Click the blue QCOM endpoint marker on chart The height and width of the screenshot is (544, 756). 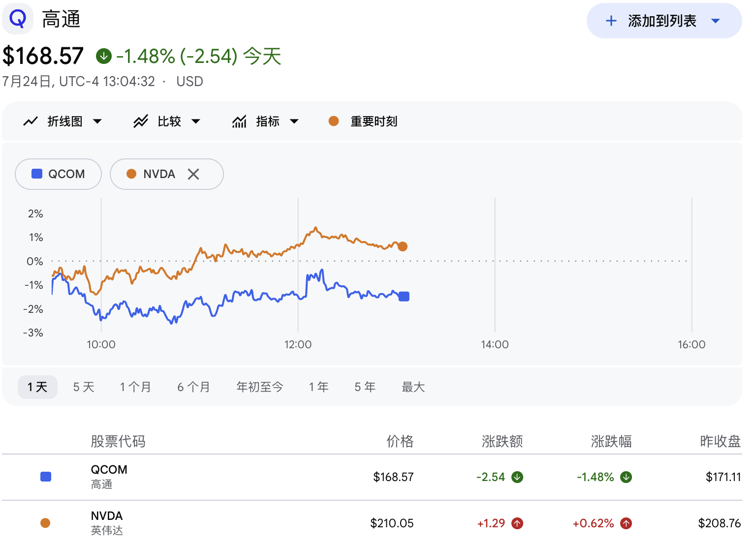click(404, 297)
